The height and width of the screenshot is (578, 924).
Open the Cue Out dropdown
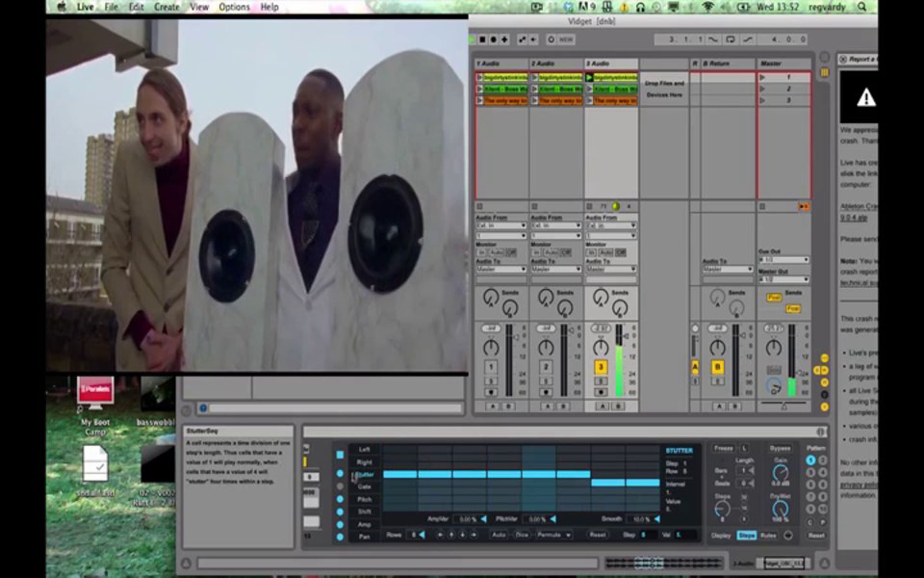[x=784, y=260]
